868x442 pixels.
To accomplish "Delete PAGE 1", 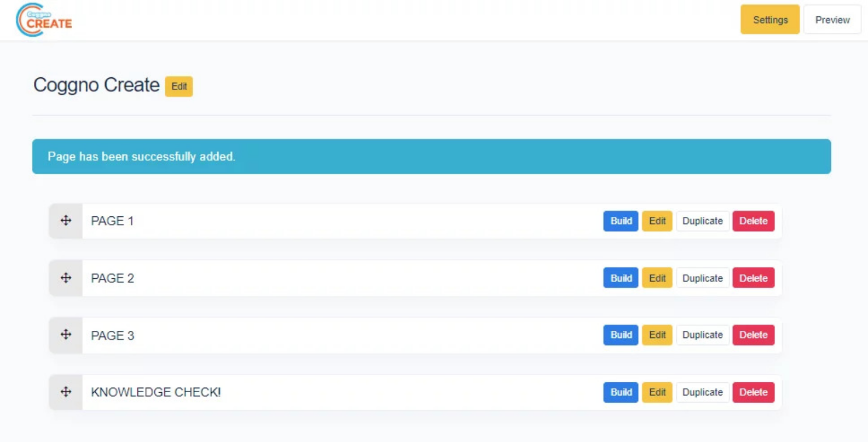I will (x=753, y=221).
